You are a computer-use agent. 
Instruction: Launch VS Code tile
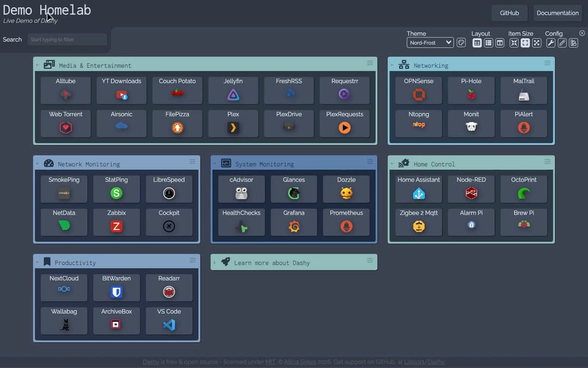click(169, 321)
